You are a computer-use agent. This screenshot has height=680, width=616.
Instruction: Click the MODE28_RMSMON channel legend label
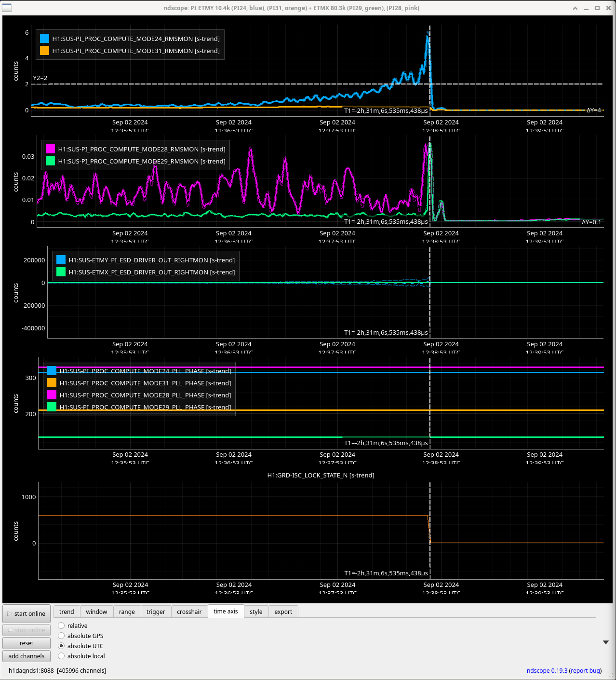142,149
